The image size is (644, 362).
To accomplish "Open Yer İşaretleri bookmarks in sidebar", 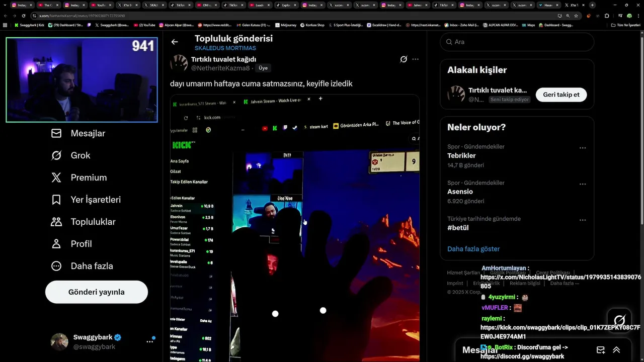I will [x=86, y=200].
